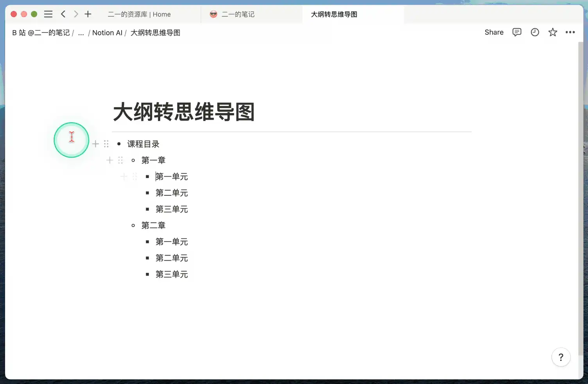The width and height of the screenshot is (588, 384).
Task: Open the three-dot page options menu
Action: click(570, 32)
